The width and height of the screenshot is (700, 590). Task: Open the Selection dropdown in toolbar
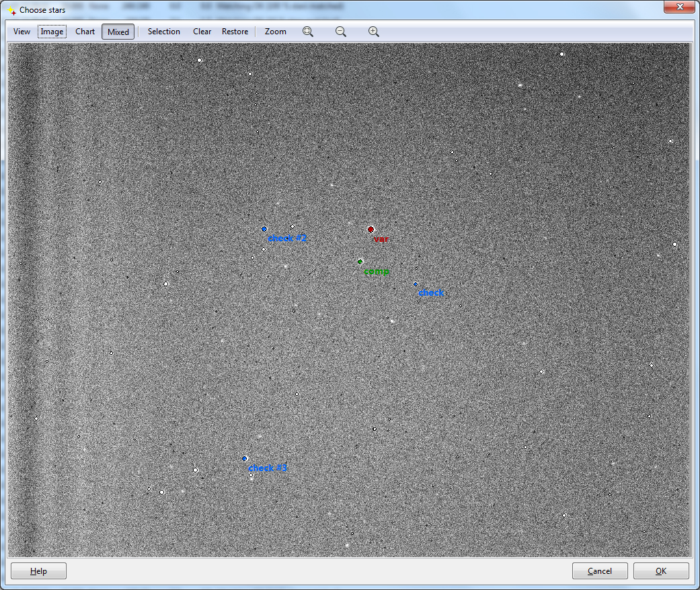click(x=163, y=32)
